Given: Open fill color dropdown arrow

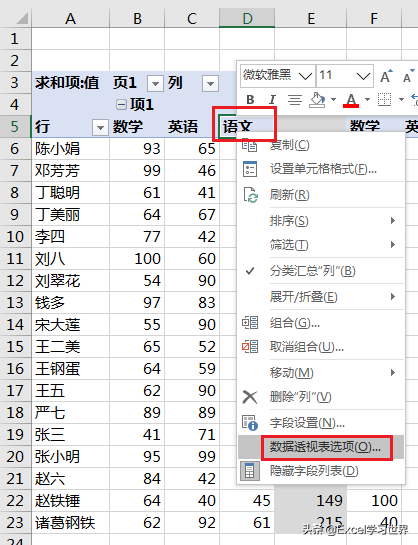Looking at the screenshot, I should point(333,100).
